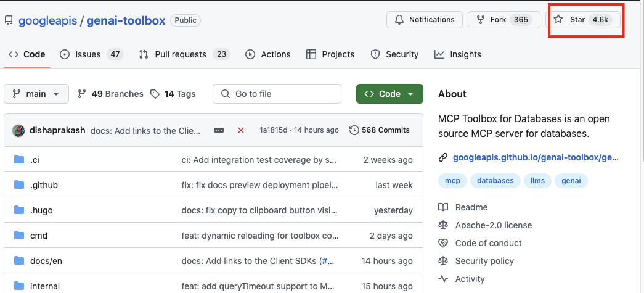Click the history clock icon beside 568 Commits
Image resolution: width=644 pixels, height=293 pixels.
click(354, 130)
